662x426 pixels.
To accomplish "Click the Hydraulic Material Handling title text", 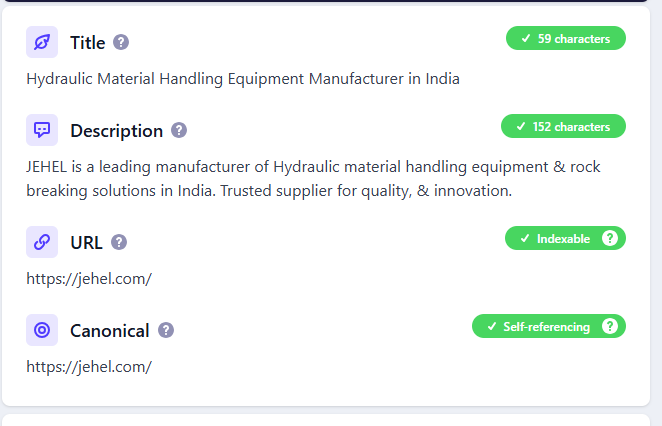I will [243, 79].
